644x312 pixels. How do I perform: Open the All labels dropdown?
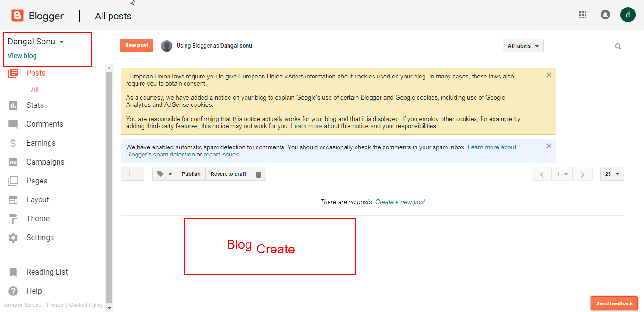(x=523, y=46)
